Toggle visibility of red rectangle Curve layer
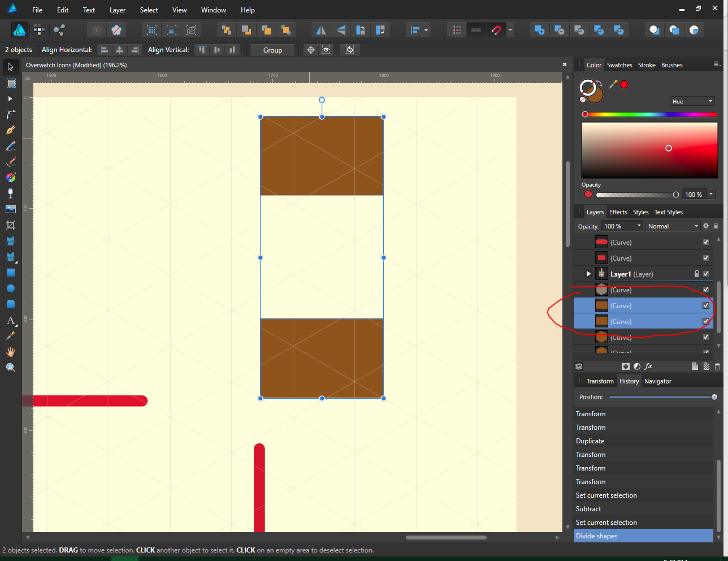The width and height of the screenshot is (728, 561). tap(706, 258)
